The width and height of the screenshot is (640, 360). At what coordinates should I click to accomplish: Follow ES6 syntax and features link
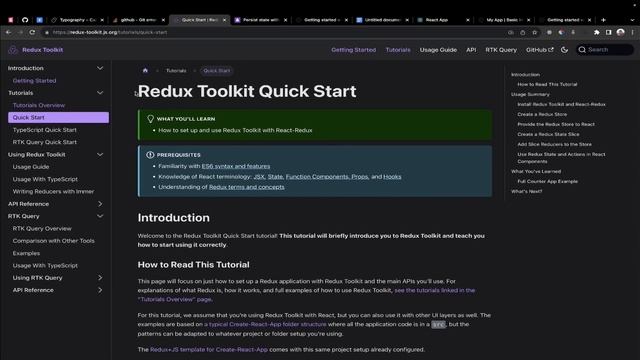point(236,166)
